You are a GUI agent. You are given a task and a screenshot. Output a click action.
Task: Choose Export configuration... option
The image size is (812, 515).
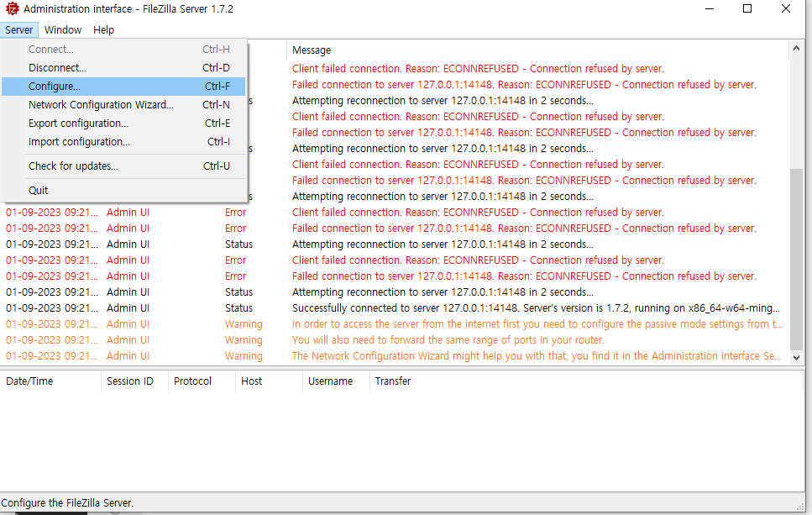tap(123, 123)
